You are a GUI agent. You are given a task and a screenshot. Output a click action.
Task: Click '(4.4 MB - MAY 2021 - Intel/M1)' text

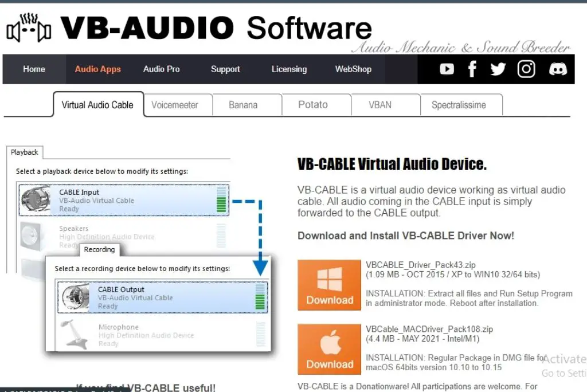(422, 339)
